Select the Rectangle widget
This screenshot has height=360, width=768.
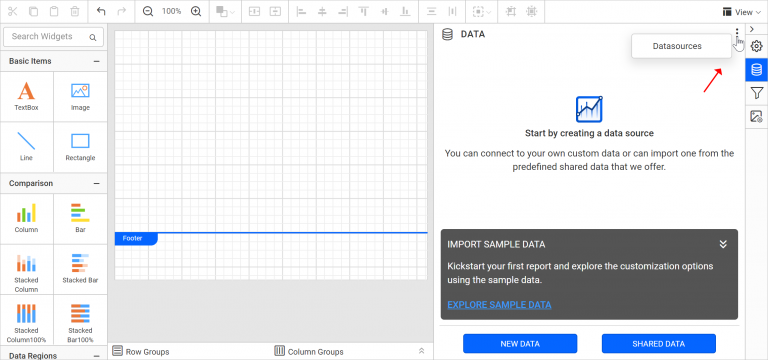(x=80, y=147)
